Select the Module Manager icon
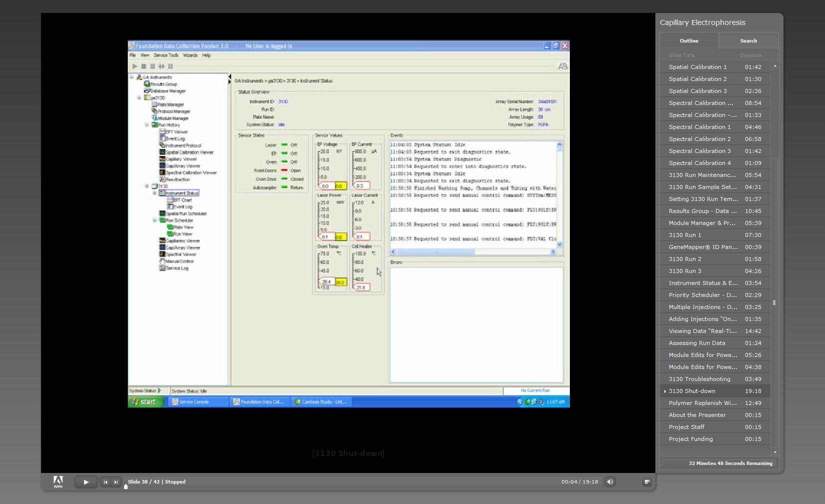Image resolution: width=825 pixels, height=504 pixels. pos(155,118)
